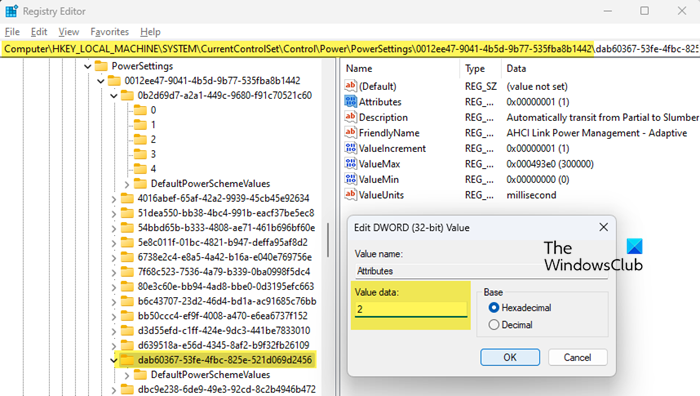Viewport: 700px width, 396px height.
Task: Collapse the 0b2d69d7-a2a1-449c-9680-f91c70521c60 key
Action: pos(114,96)
